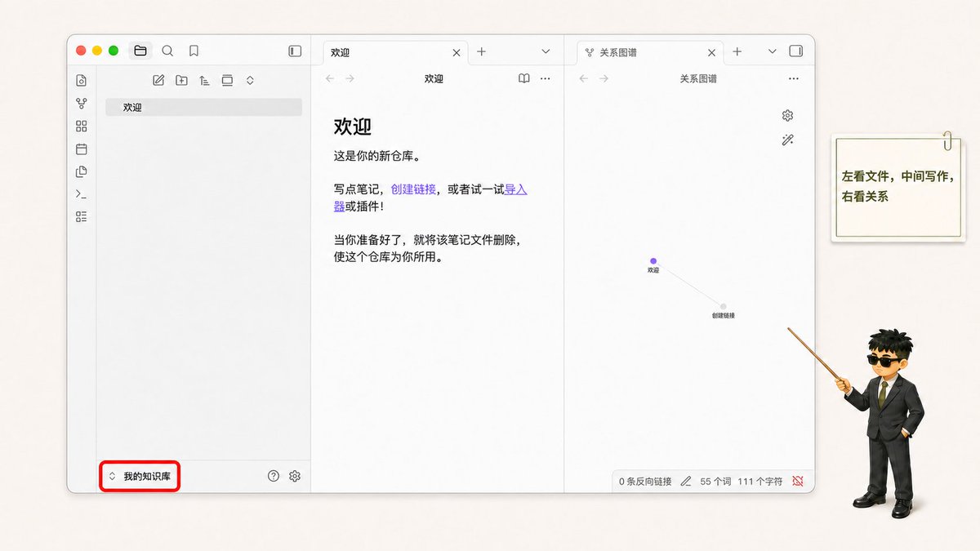980x551 pixels.
Task: Click the 111 个字符 character count
Action: pos(759,481)
